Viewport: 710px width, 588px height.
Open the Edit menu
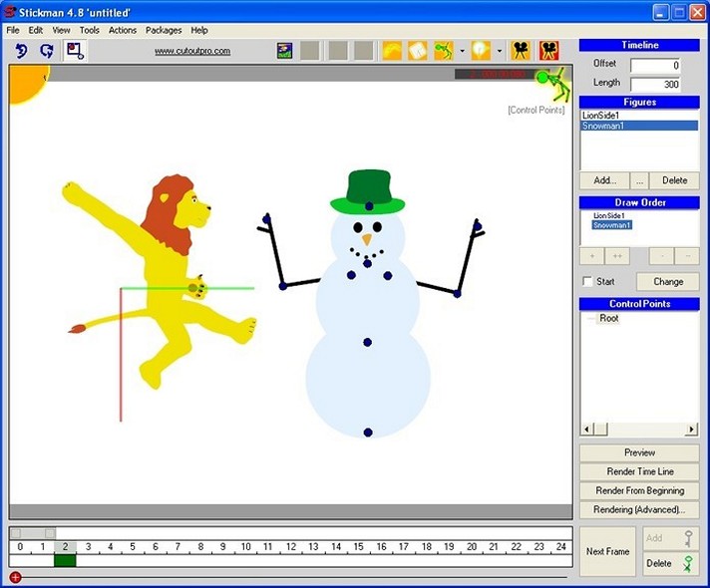tap(35, 30)
